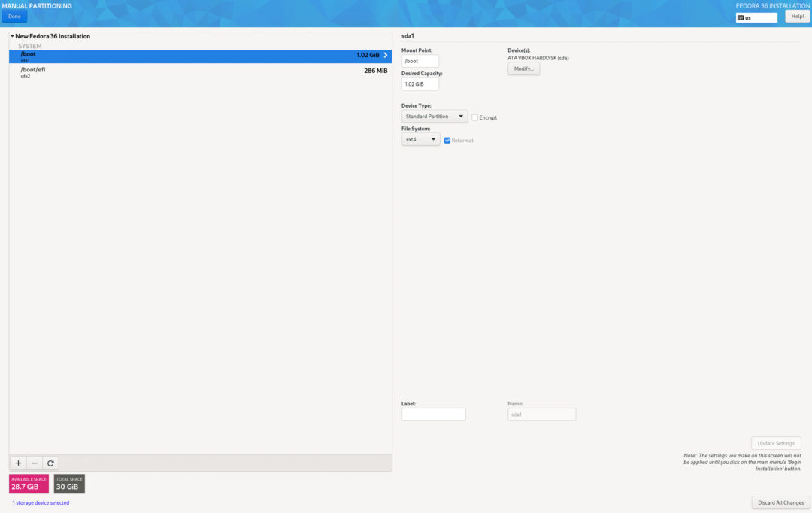The width and height of the screenshot is (812, 513).
Task: Click the Update Settings button
Action: (776, 443)
